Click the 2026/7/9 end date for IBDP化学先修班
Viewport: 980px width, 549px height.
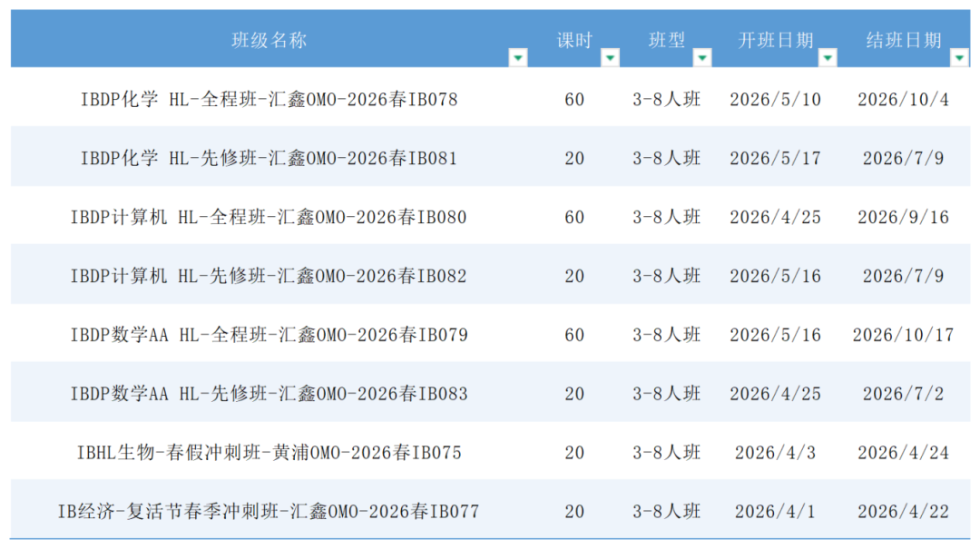click(x=905, y=158)
